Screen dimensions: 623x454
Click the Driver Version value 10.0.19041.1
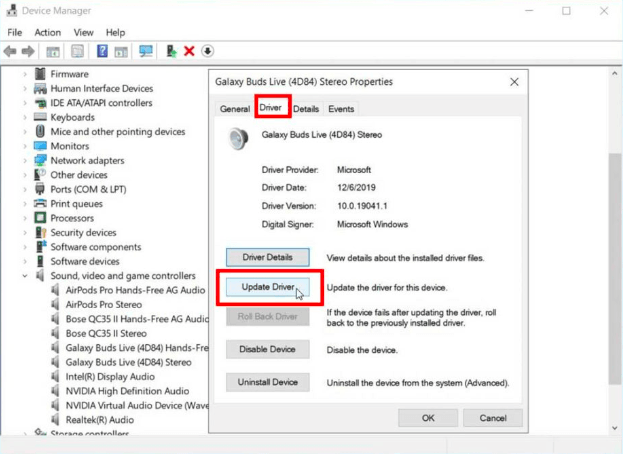point(362,206)
